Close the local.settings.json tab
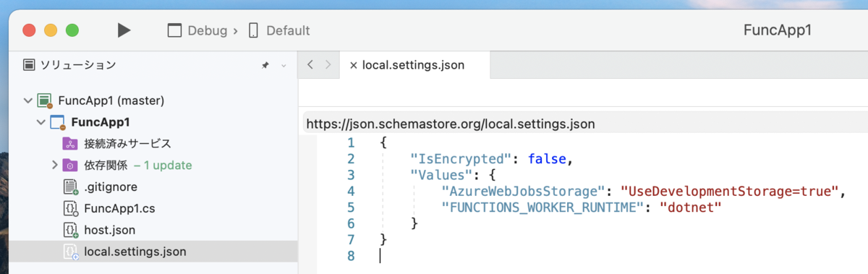Viewport: 868px width, 274px height. [354, 65]
